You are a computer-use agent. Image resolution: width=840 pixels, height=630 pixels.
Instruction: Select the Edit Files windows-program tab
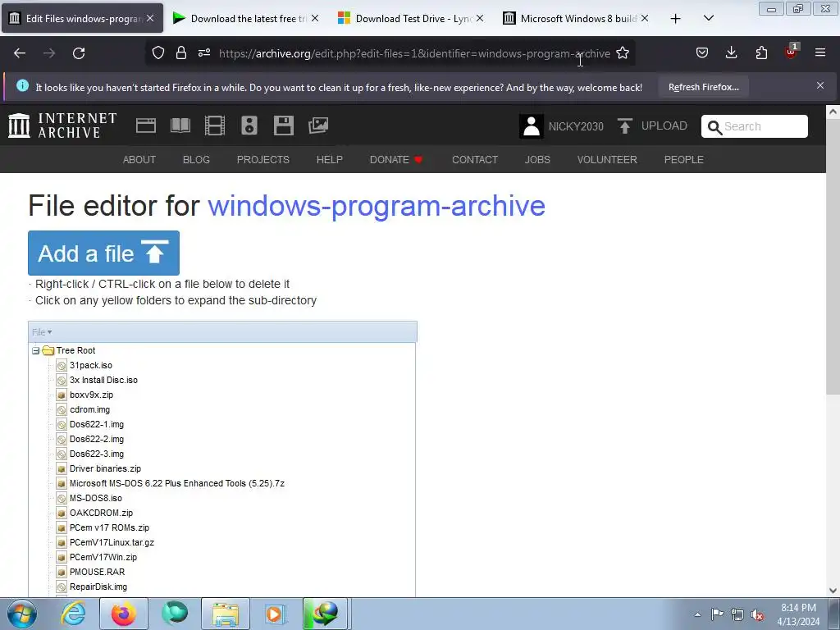coord(83,19)
